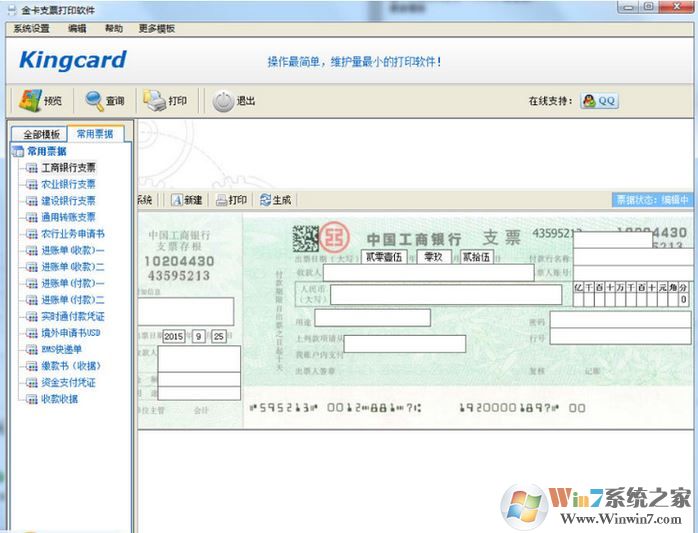
Task: Click the icon beside 收款收据
Action: 32,399
